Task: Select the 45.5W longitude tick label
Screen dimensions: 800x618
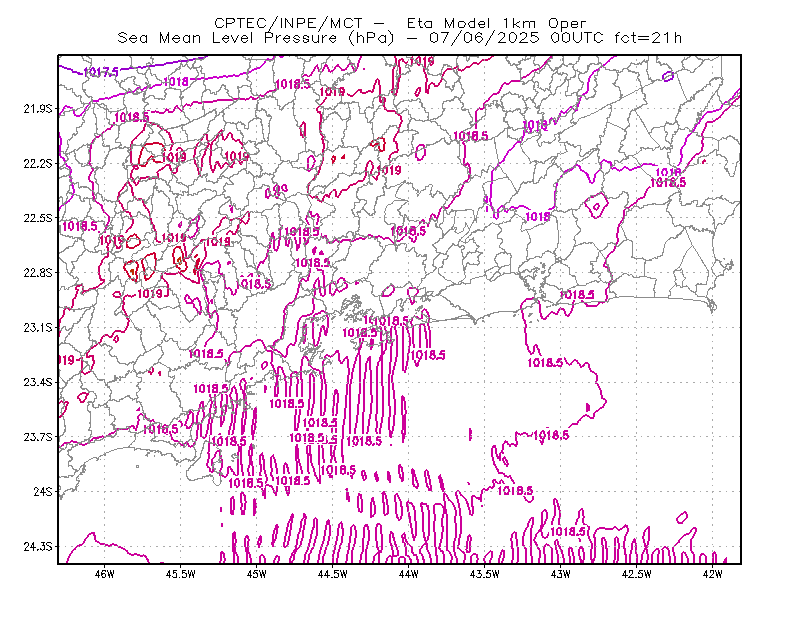Action: pos(181,574)
